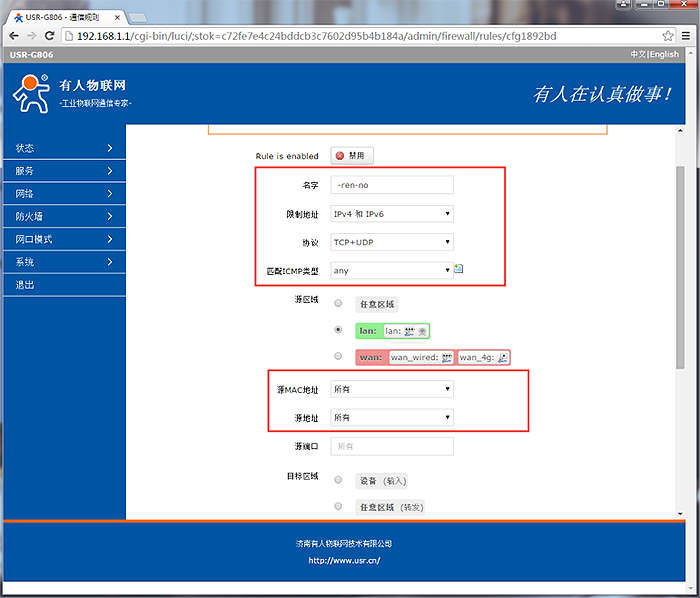Select the wan source zone radio button
The width and height of the screenshot is (700, 598).
click(338, 356)
